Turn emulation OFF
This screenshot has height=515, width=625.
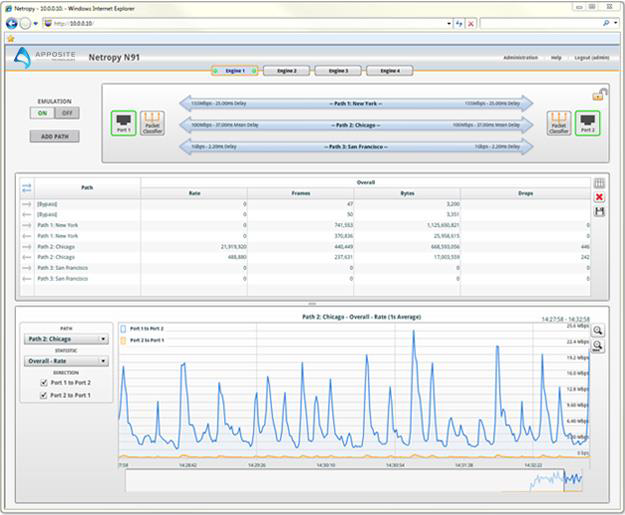coord(66,113)
